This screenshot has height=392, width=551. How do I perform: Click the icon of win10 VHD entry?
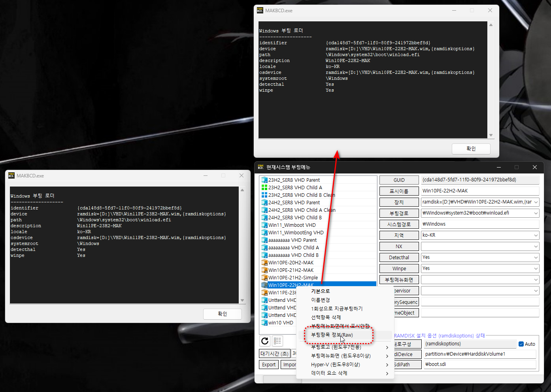click(x=264, y=323)
